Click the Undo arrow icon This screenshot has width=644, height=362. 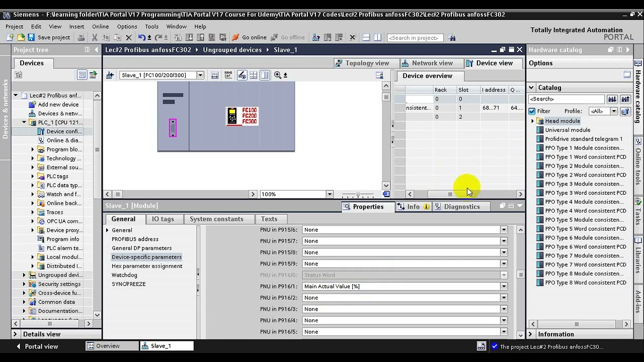pyautogui.click(x=142, y=38)
